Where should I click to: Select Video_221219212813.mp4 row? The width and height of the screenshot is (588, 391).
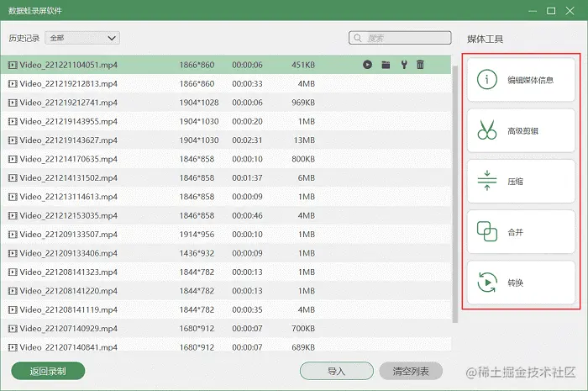tap(226, 84)
